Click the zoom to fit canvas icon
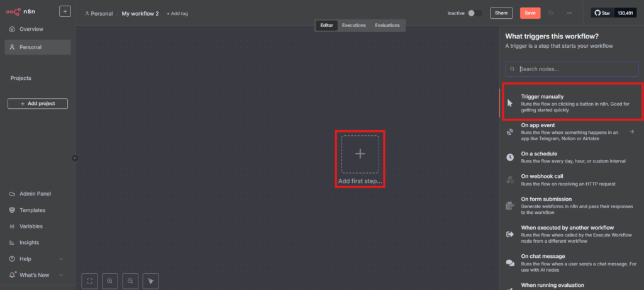This screenshot has width=644, height=290. click(x=90, y=281)
